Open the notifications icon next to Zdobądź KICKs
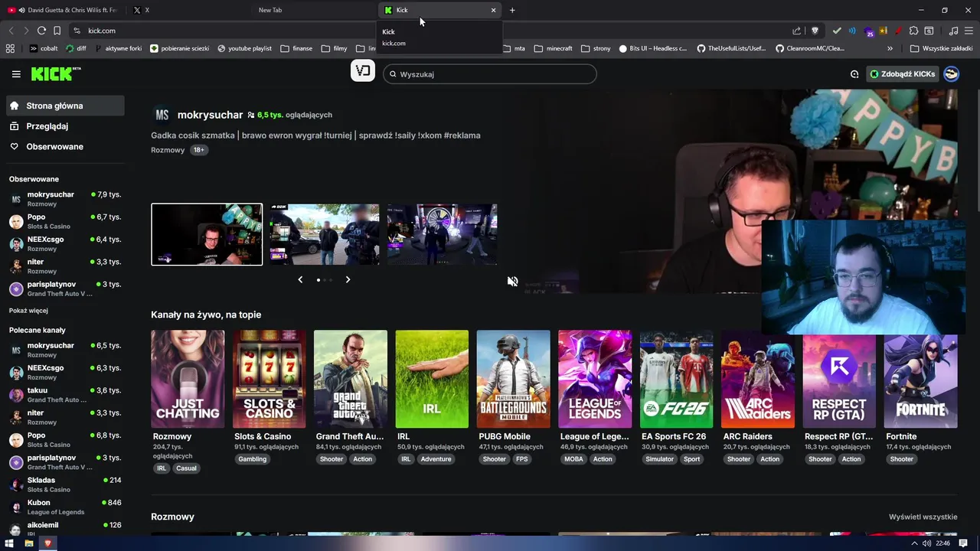 (854, 74)
